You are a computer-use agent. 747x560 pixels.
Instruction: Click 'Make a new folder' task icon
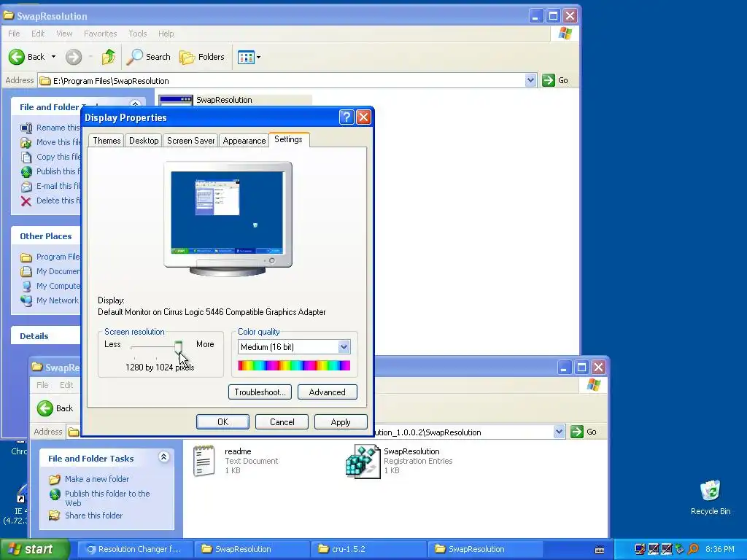click(x=55, y=480)
